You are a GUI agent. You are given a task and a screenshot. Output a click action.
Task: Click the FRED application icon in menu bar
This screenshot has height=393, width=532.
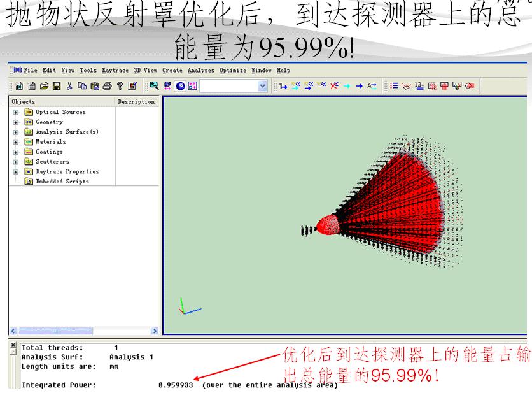[x=18, y=70]
